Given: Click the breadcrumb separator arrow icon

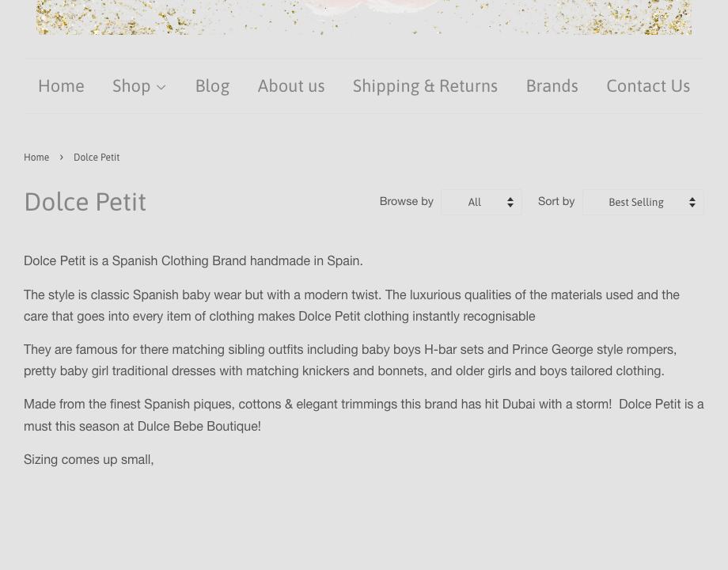Looking at the screenshot, I should (x=61, y=158).
